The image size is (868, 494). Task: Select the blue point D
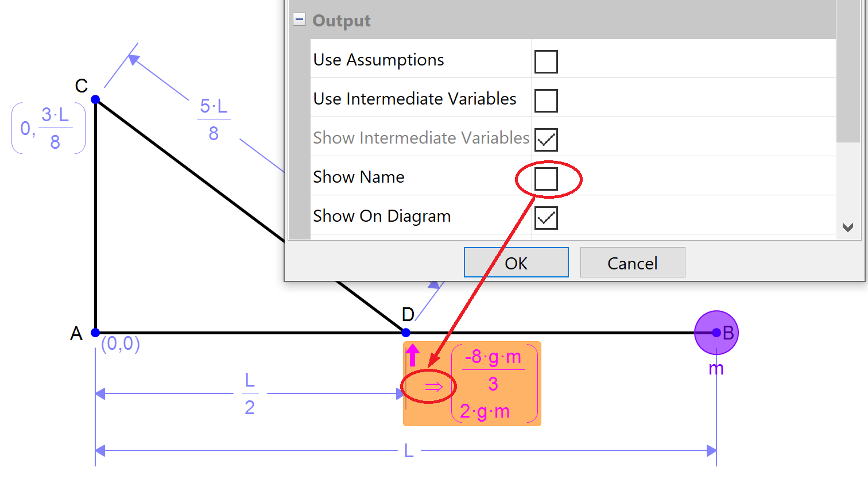(406, 333)
